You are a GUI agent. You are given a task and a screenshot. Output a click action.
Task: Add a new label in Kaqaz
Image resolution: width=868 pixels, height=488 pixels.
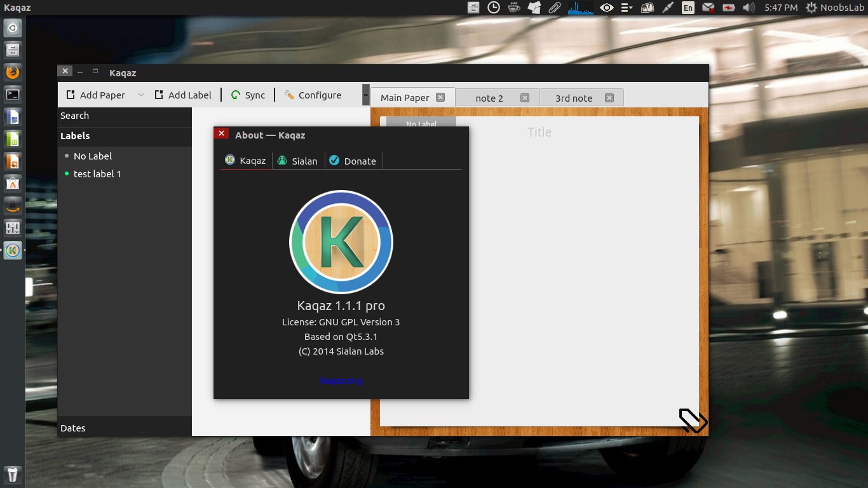183,95
